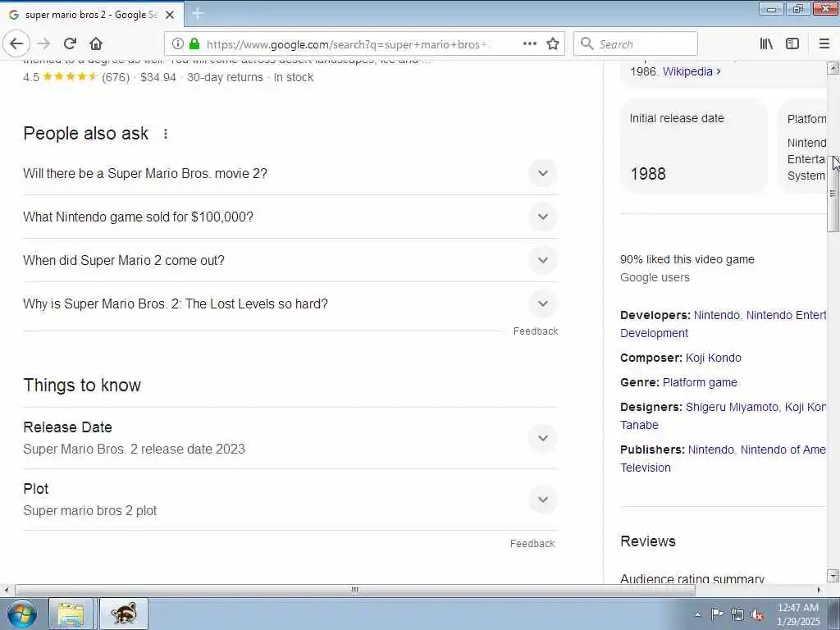
Task: Click the browser Search box
Action: (636, 44)
